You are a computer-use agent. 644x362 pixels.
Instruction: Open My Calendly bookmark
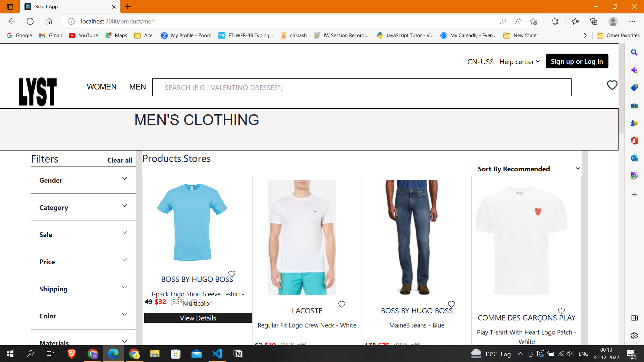click(469, 36)
